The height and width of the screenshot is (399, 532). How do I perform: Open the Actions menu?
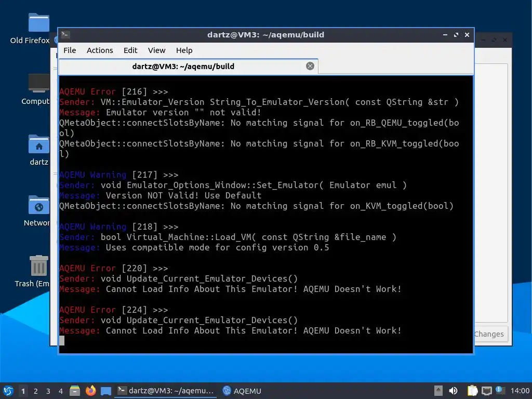pyautogui.click(x=100, y=50)
